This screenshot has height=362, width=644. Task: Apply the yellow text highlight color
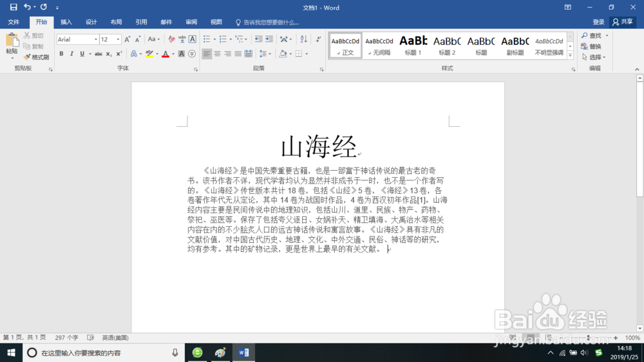(149, 54)
